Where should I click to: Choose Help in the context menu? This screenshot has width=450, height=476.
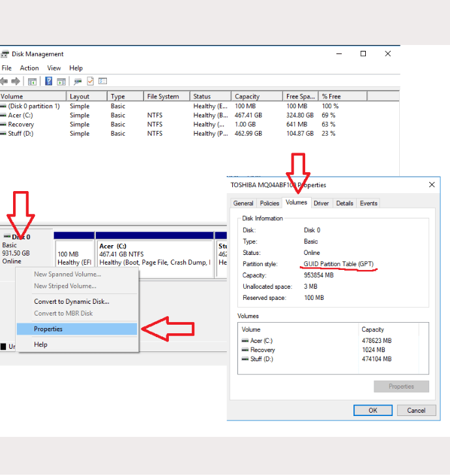(x=77, y=345)
